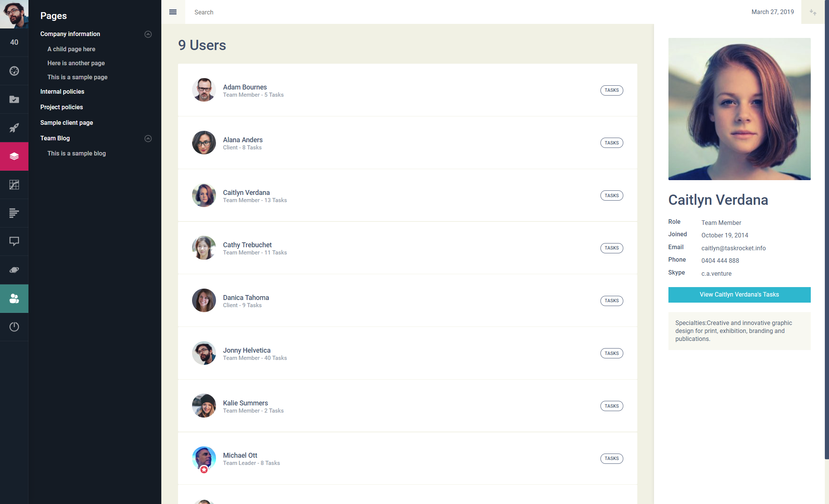Click the folder checkmark sidebar icon

pos(14,99)
